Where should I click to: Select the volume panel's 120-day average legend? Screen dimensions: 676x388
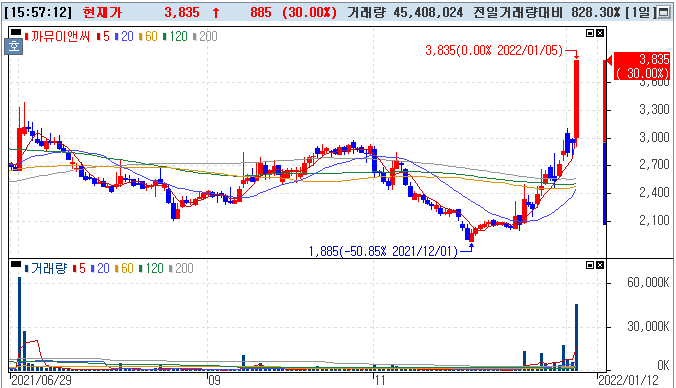(x=151, y=268)
